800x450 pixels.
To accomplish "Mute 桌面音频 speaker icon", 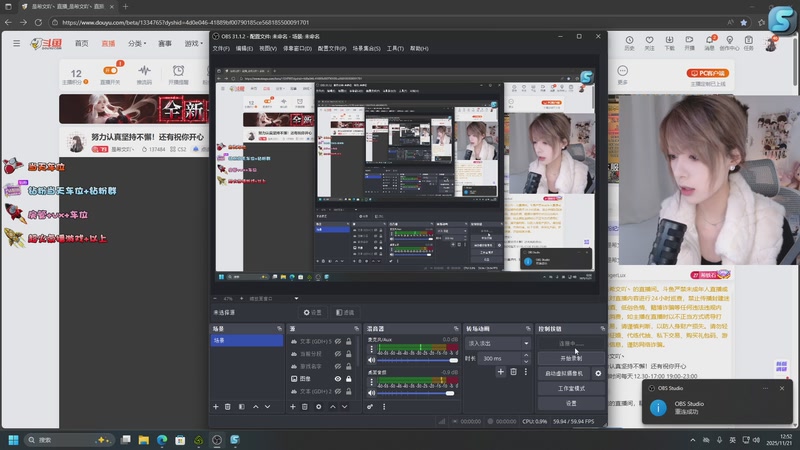I will tap(371, 393).
